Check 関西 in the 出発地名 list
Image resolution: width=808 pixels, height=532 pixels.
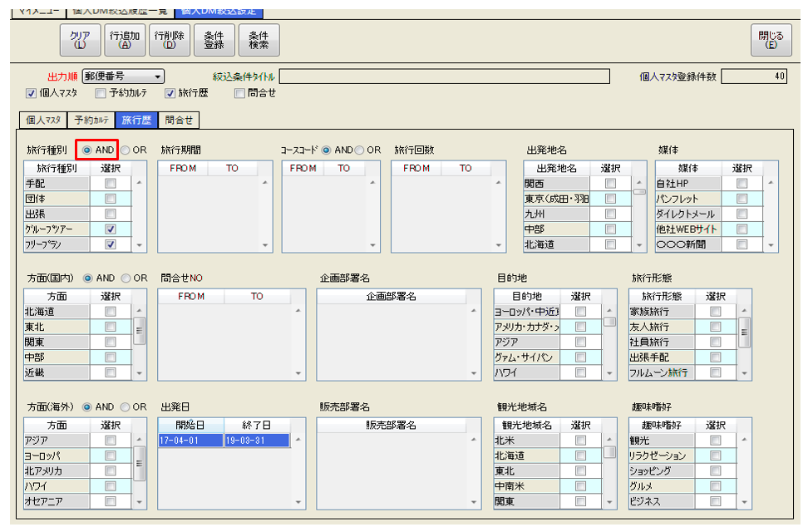pyautogui.click(x=611, y=184)
